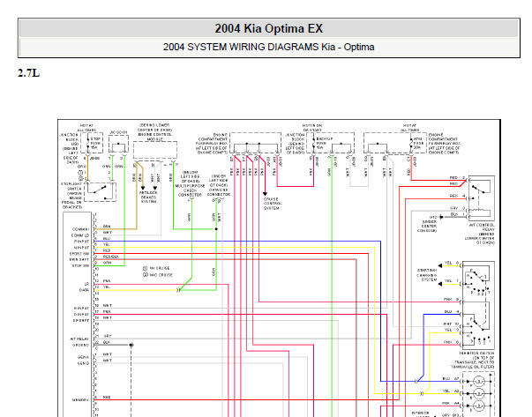This screenshot has height=417, width=532.
Task: Click the 'HOT IN ON OR START' label
Action: tap(312, 128)
